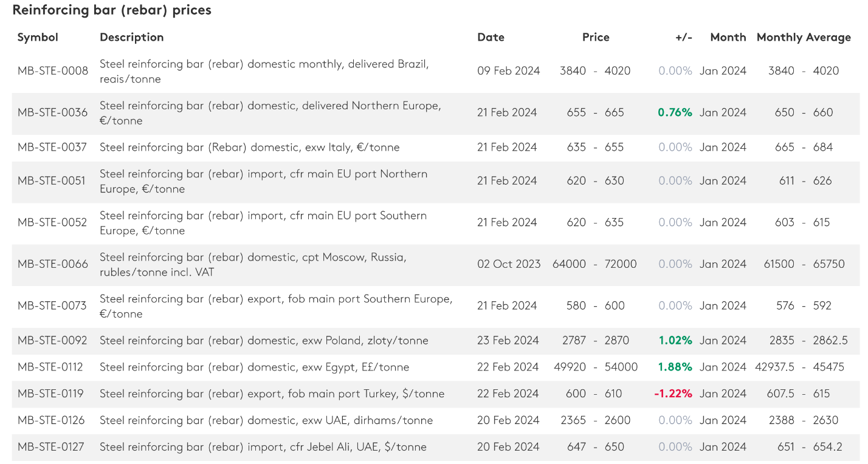The width and height of the screenshot is (868, 464).
Task: Click the Monthly Average column header
Action: (803, 38)
